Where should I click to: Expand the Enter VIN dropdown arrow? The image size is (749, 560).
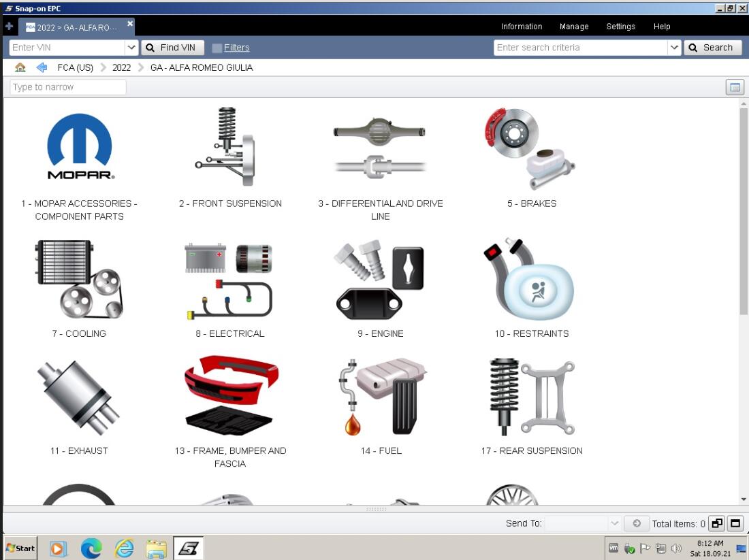click(x=132, y=47)
